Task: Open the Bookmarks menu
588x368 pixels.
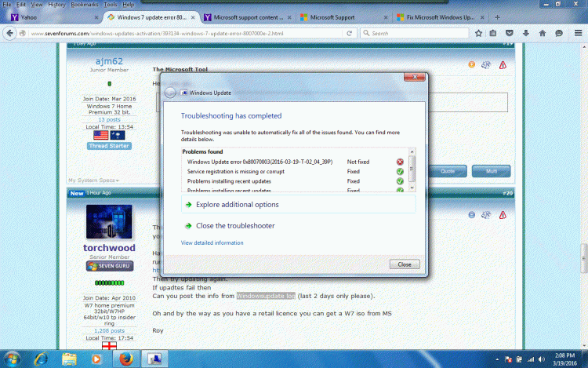Action: (x=85, y=5)
